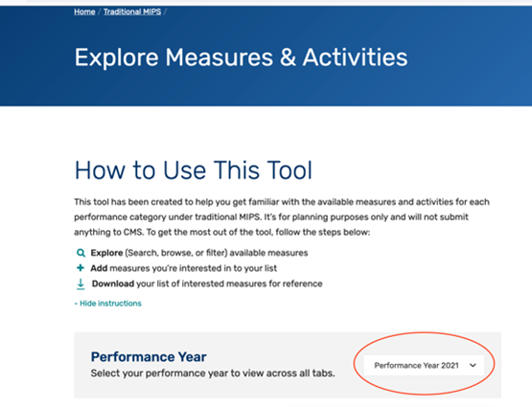The width and height of the screenshot is (532, 407).
Task: Click the magnifier icon beside Explore
Action: coord(81,253)
